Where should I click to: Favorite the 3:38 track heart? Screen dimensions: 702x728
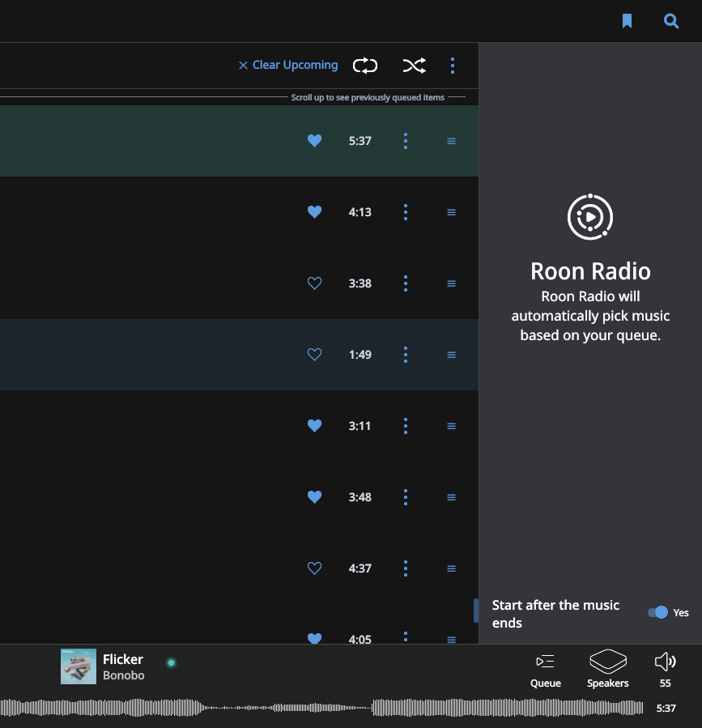[314, 283]
